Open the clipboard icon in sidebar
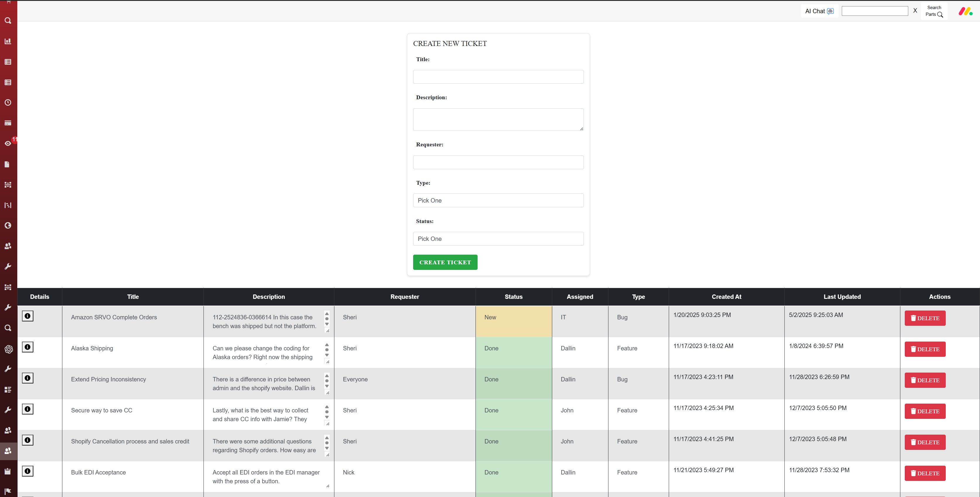 click(8, 472)
